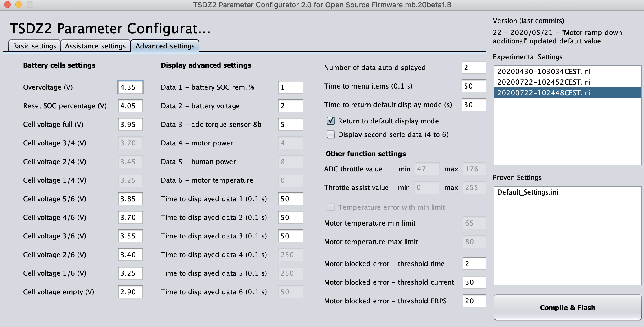Click the Cell voltage empty input field
Viewport: 644px width, 327px height.
coord(130,292)
